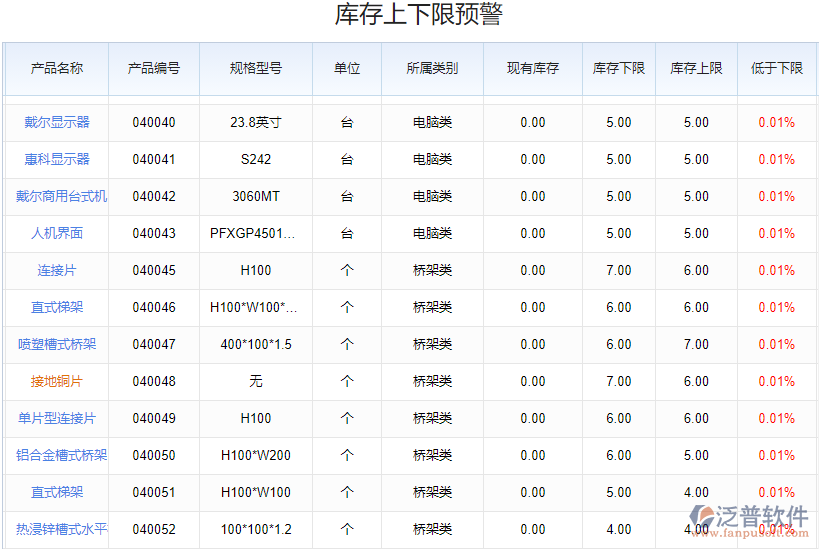Click the 连接片 product name

57,270
